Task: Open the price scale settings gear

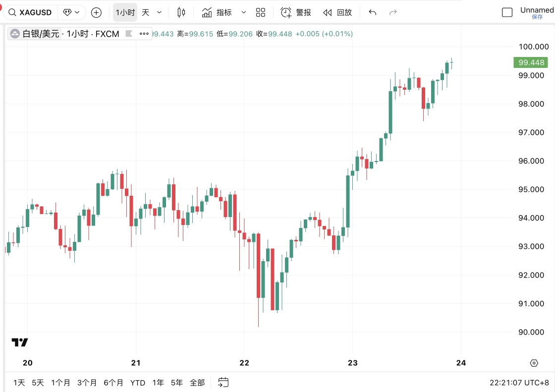Action: (534, 363)
